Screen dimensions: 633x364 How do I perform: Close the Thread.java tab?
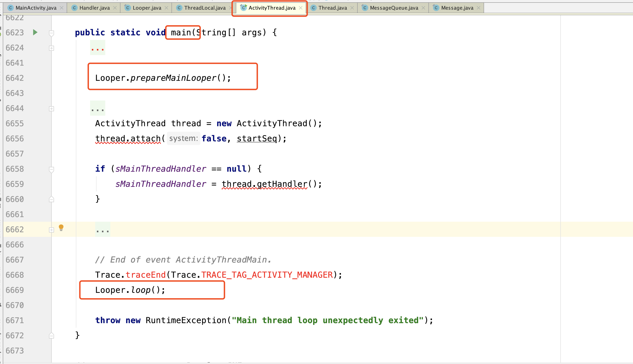point(352,8)
